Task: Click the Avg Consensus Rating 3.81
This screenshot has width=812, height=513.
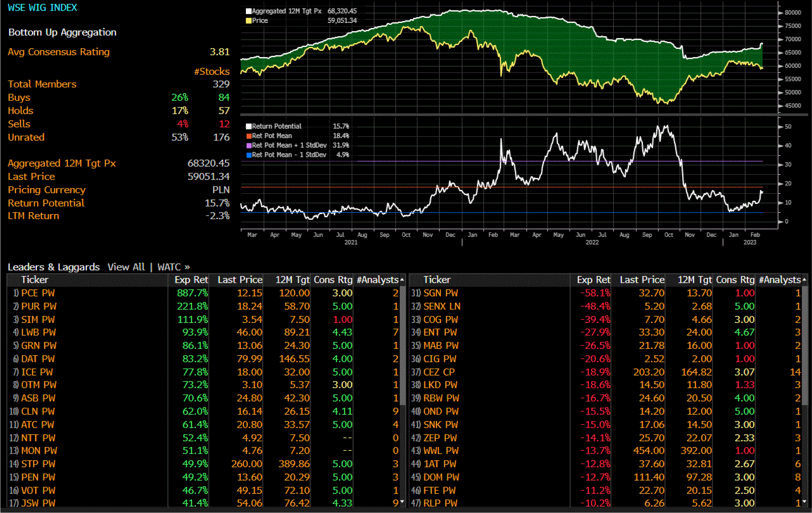Action: [x=220, y=52]
